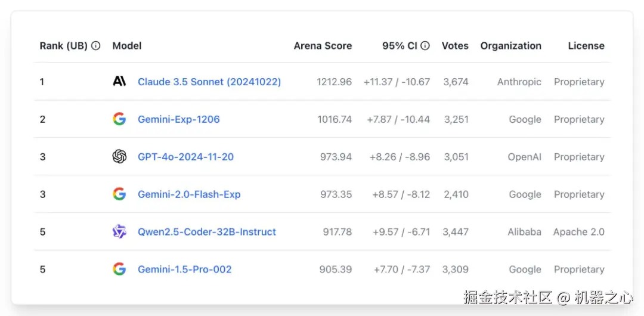
Task: Open the Gemini-2.0-Flash-Exp model link
Action: [189, 194]
